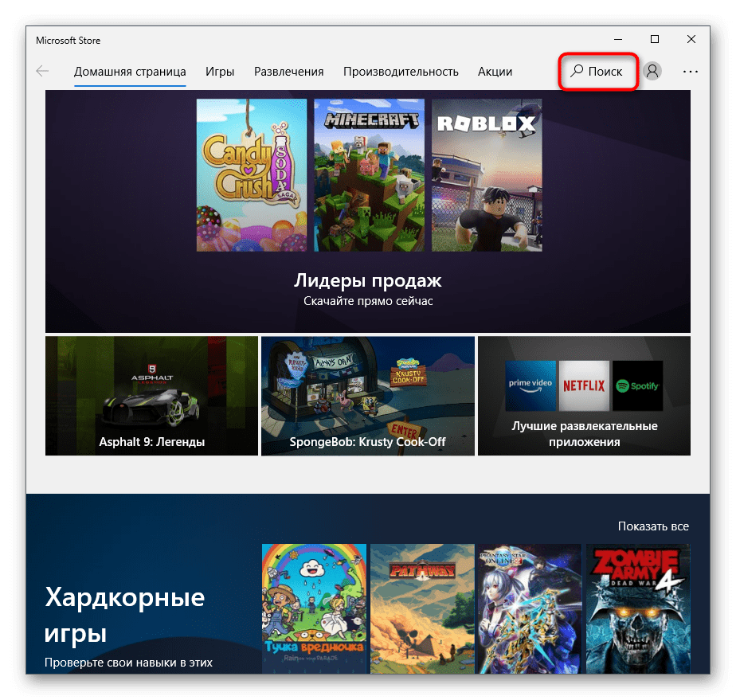Image resolution: width=736 pixels, height=700 pixels.
Task: Open Asphalt 9: Легенды tile
Action: [151, 396]
